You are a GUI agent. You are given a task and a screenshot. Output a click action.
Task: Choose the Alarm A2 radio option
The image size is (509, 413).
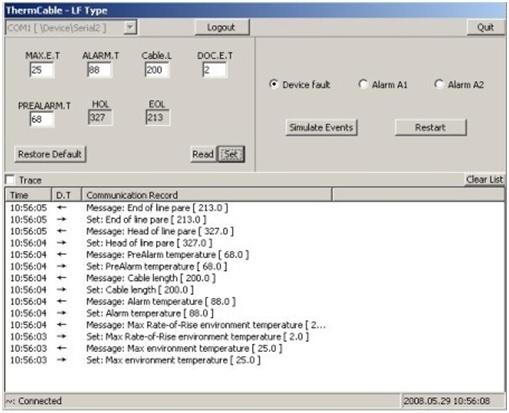tap(459, 85)
